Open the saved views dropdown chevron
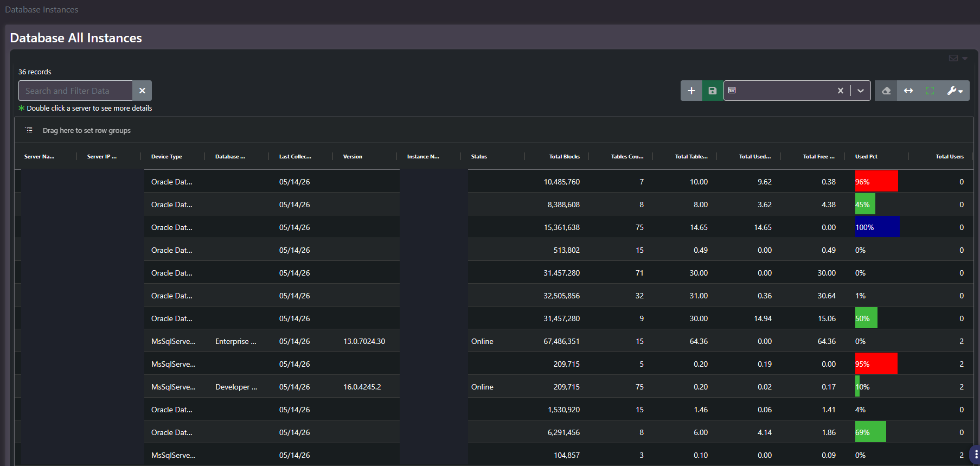 pyautogui.click(x=861, y=91)
